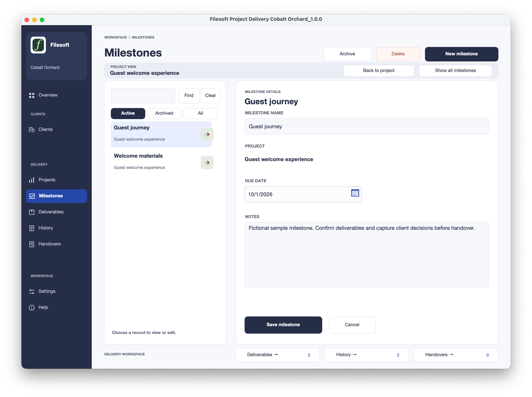Cancel milestone editing
Viewport: 532px width, 397px height.
pyautogui.click(x=352, y=325)
